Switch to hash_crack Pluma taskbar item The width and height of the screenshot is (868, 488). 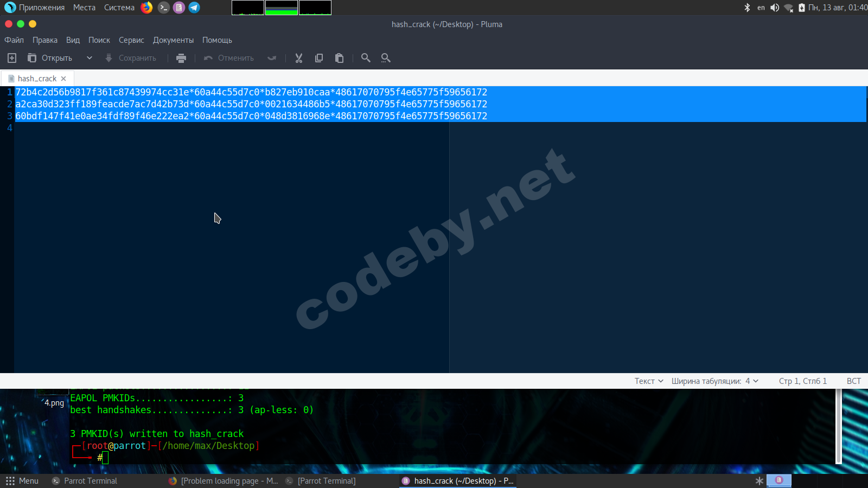tap(458, 481)
